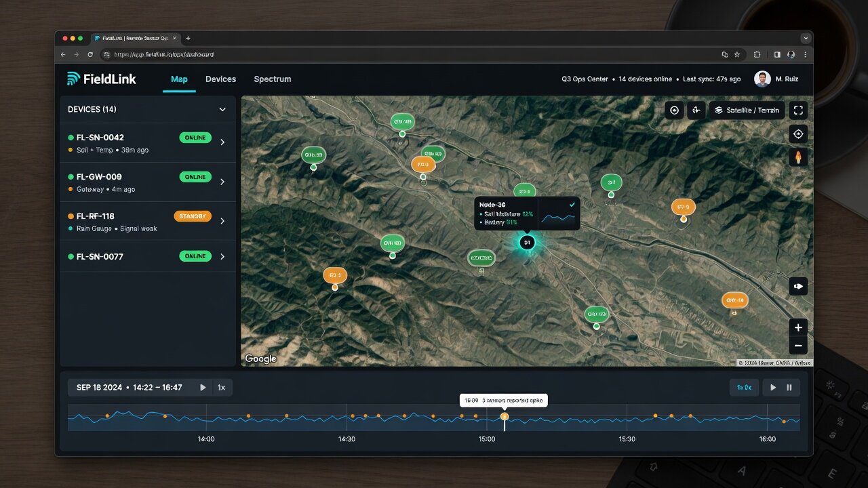Click the arrow tag icon on map edge
Viewport: 868px width, 488px height.
[798, 286]
